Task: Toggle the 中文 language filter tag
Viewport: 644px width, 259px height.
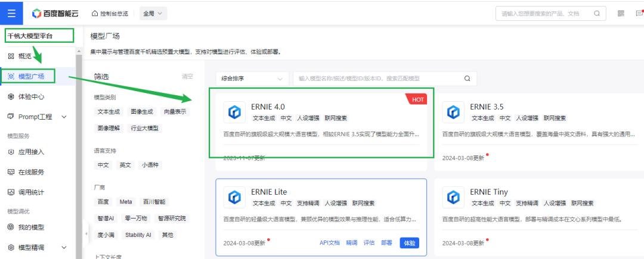Action: pos(103,165)
